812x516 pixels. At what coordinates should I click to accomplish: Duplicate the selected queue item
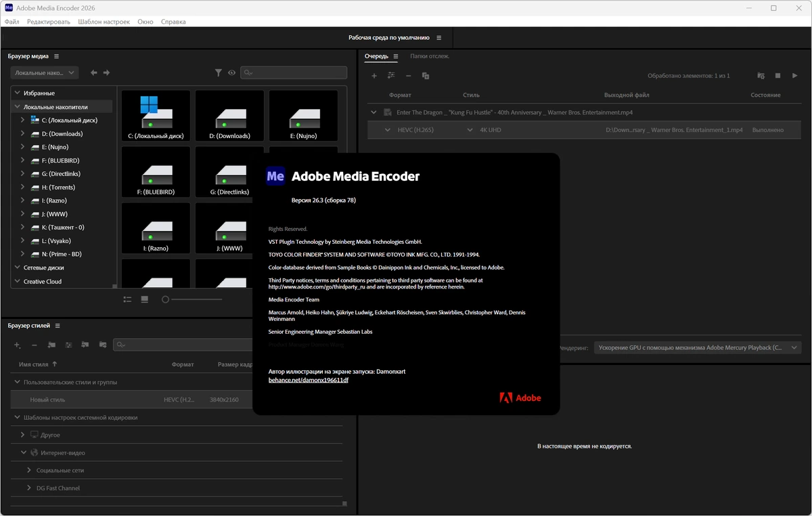[426, 76]
